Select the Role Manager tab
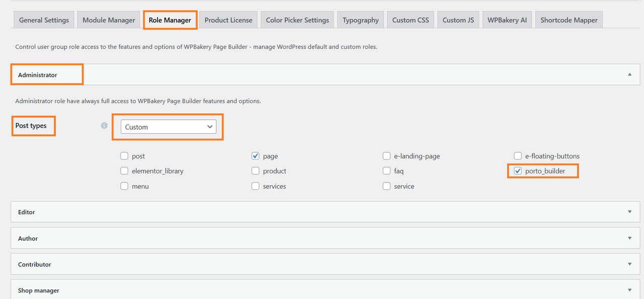644x299 pixels. 170,20
